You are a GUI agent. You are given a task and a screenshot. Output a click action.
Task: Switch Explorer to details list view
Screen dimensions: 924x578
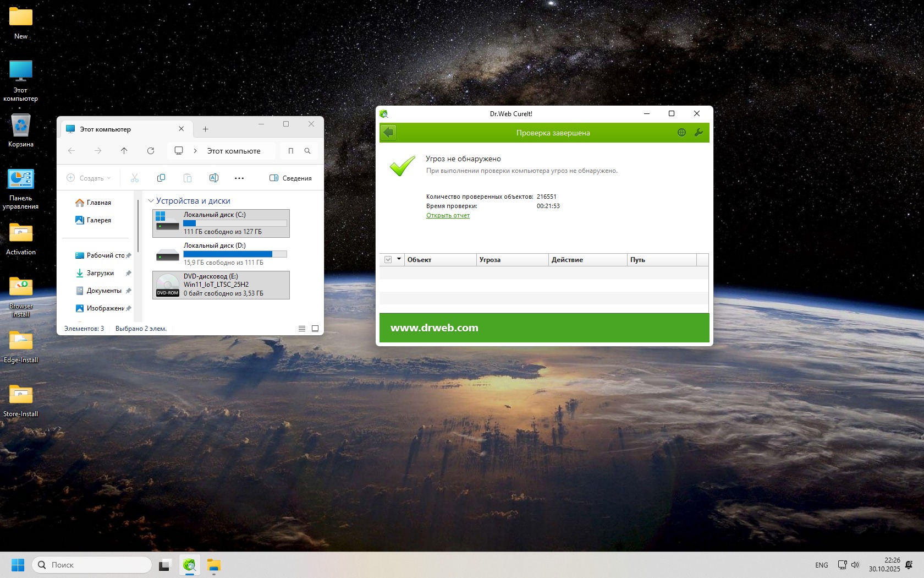click(302, 329)
